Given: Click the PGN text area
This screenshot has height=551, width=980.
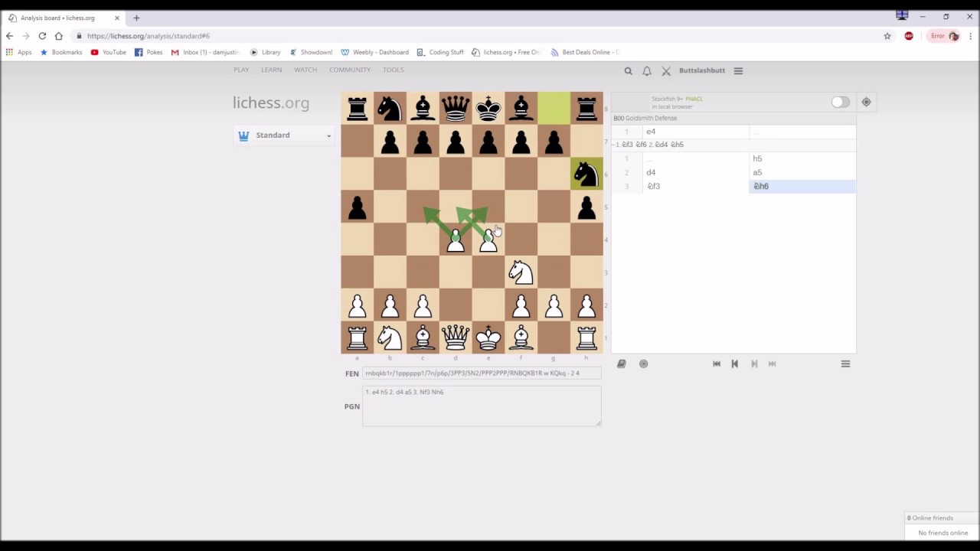Looking at the screenshot, I should tap(482, 406).
